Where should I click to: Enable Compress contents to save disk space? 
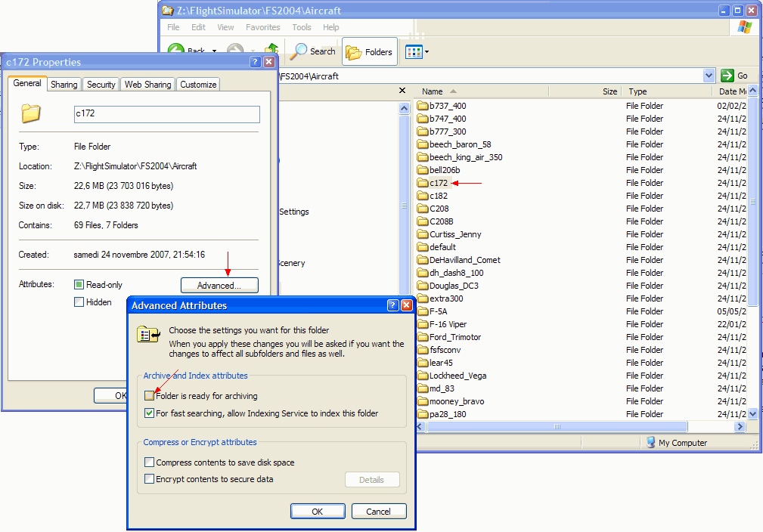tap(150, 462)
